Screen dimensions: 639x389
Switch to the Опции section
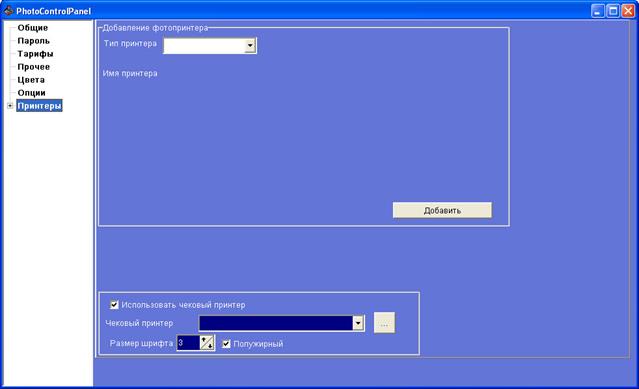pos(31,93)
